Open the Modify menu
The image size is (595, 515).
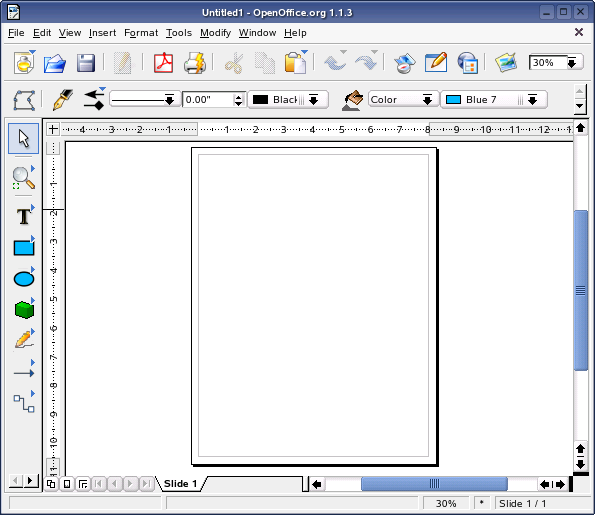[x=215, y=33]
